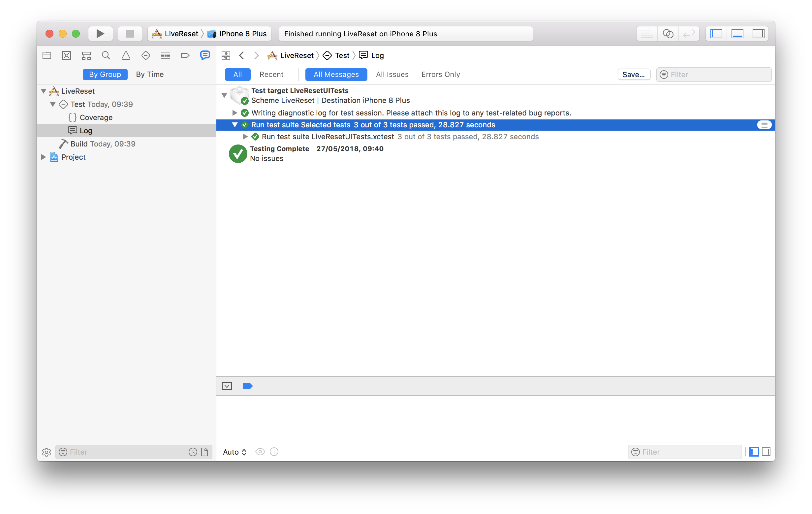Switch to Errors Only filter
Viewport: 812px width, 514px height.
click(x=441, y=74)
